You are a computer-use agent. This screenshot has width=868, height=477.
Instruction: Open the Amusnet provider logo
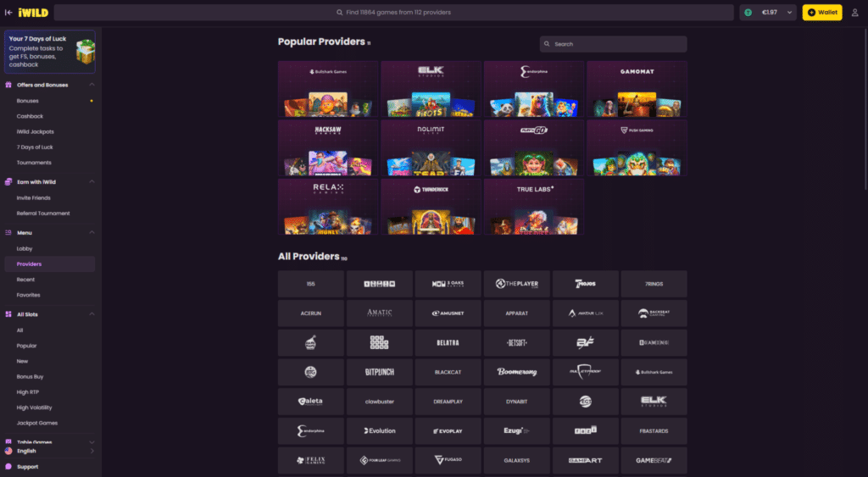point(448,313)
